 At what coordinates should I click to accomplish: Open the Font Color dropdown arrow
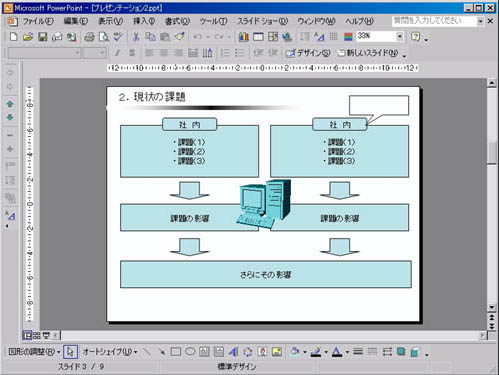pyautogui.click(x=347, y=352)
